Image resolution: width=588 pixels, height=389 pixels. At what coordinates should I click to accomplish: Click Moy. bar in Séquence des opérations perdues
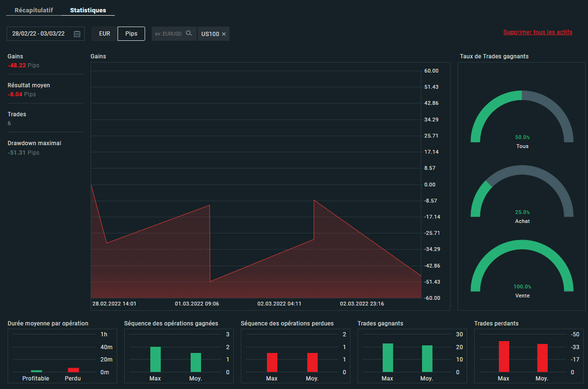pos(312,362)
